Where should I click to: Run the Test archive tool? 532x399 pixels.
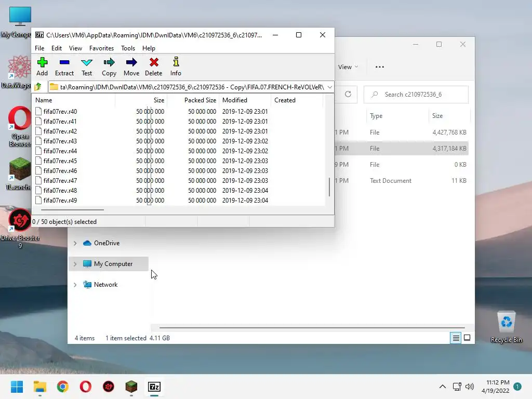[87, 62]
